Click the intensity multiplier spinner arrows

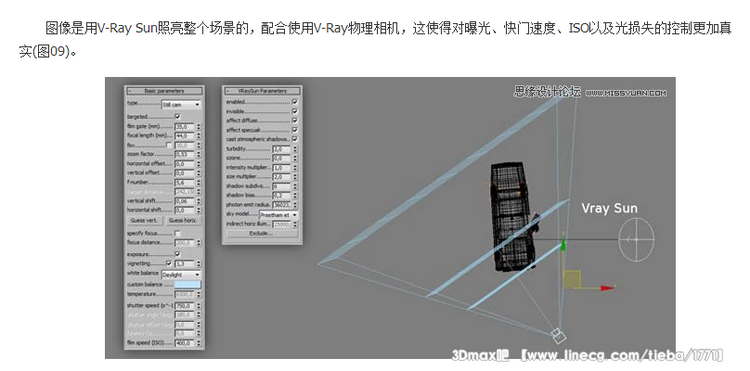pos(295,168)
